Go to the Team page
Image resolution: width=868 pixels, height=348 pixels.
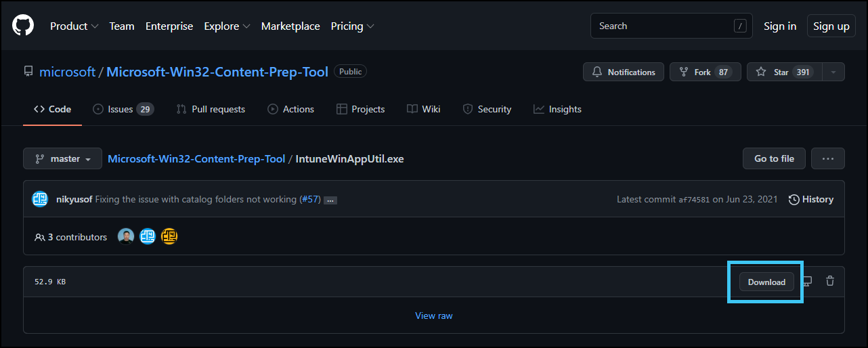coord(122,26)
